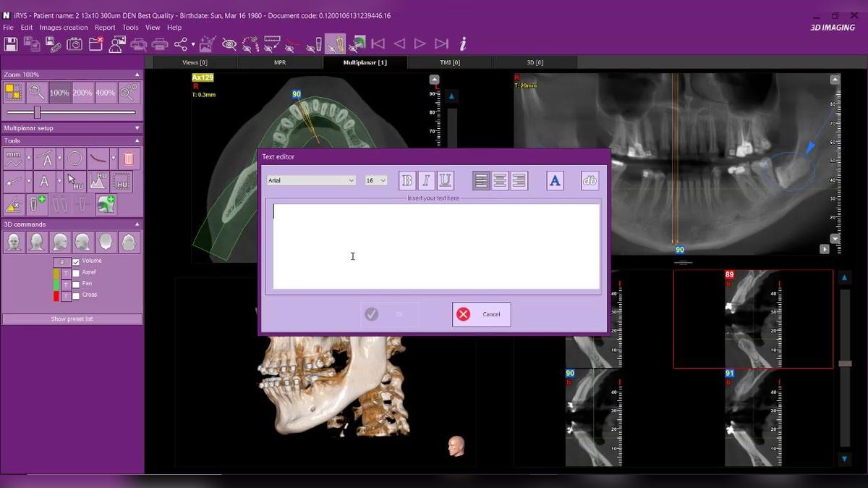Toggle Italic formatting in the Text editor
This screenshot has width=868, height=488.
pyautogui.click(x=426, y=181)
